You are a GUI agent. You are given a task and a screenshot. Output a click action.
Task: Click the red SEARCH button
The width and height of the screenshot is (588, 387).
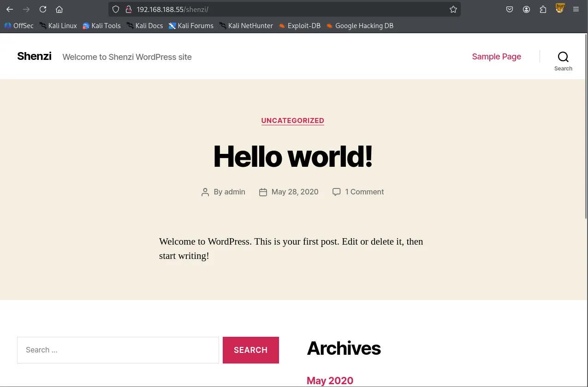click(x=250, y=350)
